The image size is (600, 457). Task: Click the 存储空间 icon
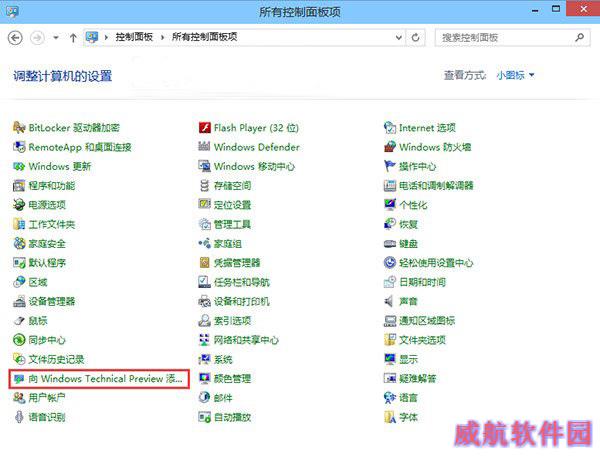pyautogui.click(x=204, y=186)
